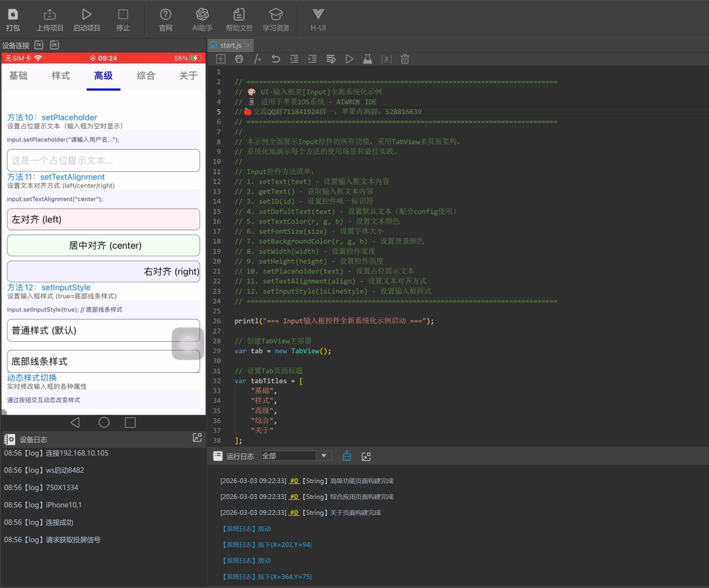This screenshot has height=588, width=709.
Task: Click the print icon in editor toolbar
Action: click(239, 59)
